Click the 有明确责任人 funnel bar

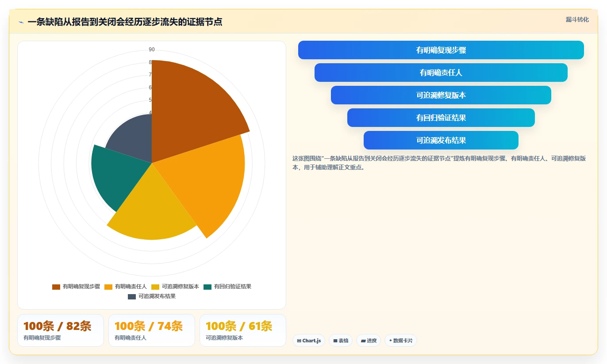(441, 73)
